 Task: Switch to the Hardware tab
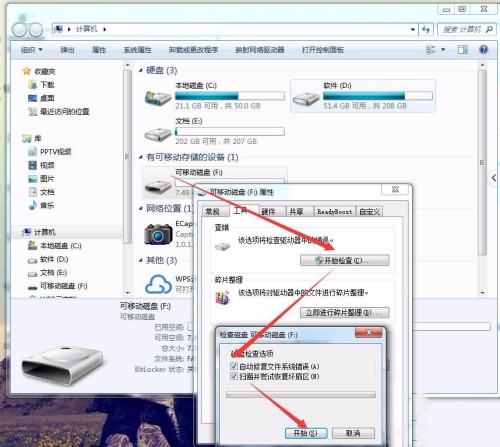point(268,211)
